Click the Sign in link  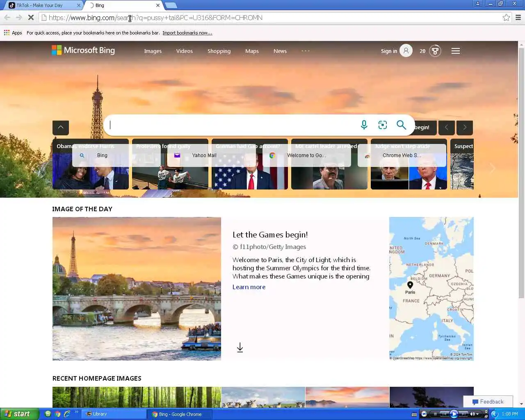(x=389, y=51)
